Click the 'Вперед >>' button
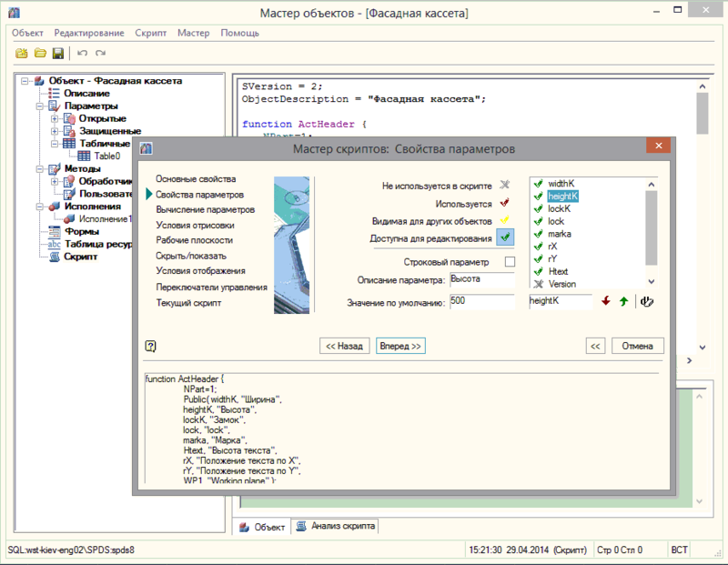The width and height of the screenshot is (728, 565). 400,346
